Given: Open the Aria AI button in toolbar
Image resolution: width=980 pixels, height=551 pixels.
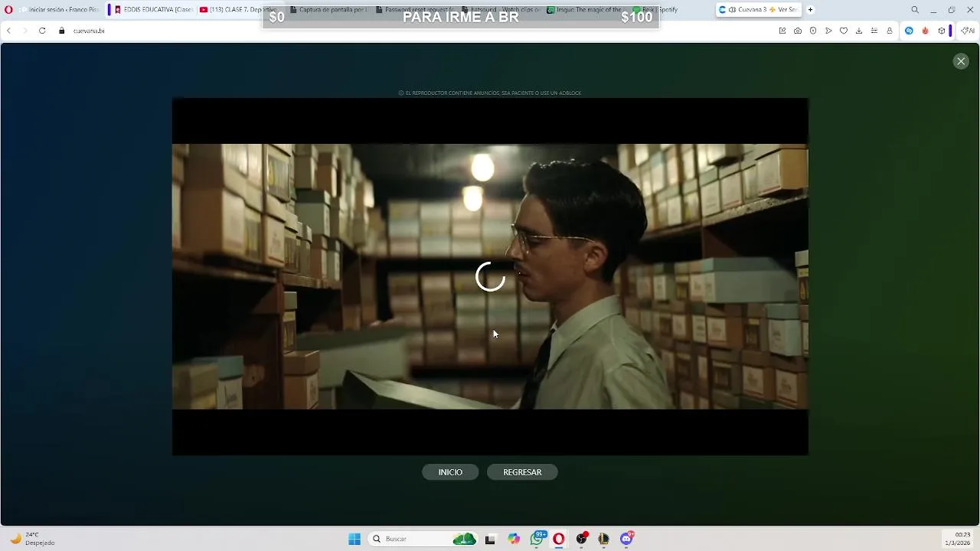Looking at the screenshot, I should (968, 31).
